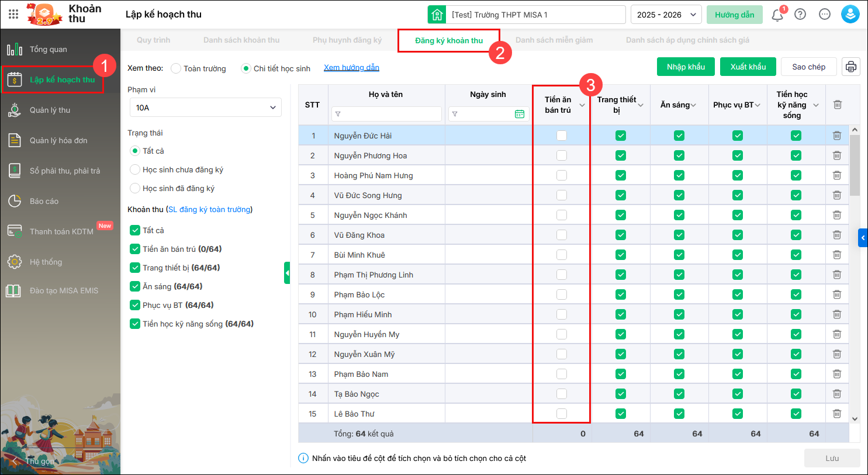Image resolution: width=868 pixels, height=475 pixels.
Task: Uncheck the Ăn sáng (64/64) filter
Action: (135, 286)
